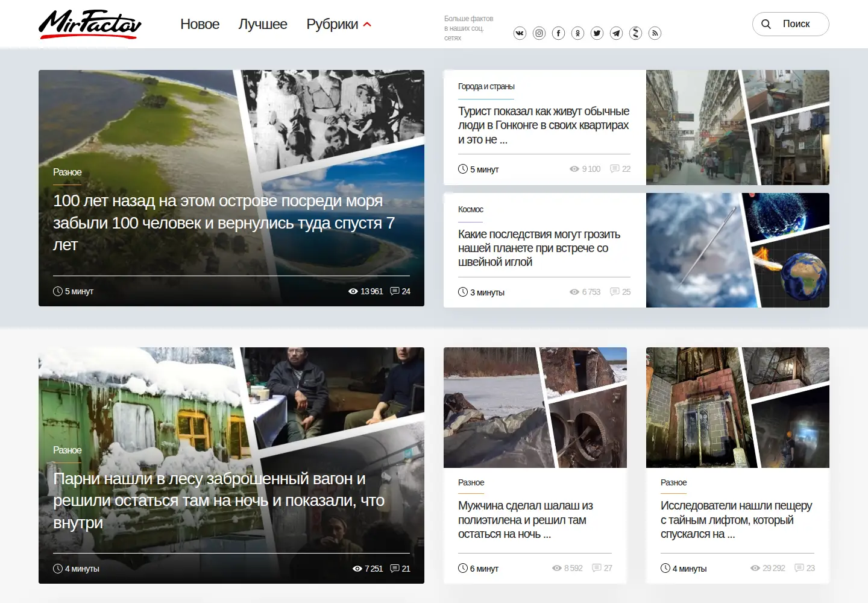Open the Telegram paper plane icon
The width and height of the screenshot is (868, 603).
click(616, 33)
